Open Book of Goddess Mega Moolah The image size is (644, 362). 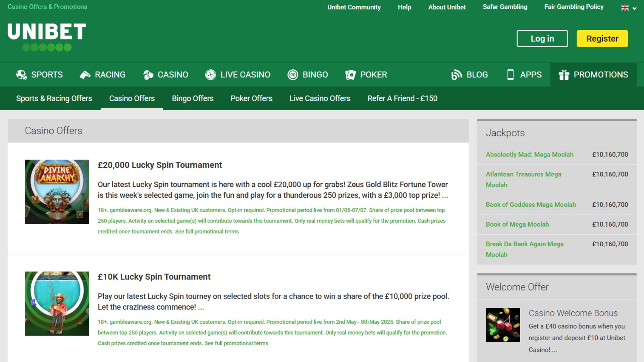point(531,204)
